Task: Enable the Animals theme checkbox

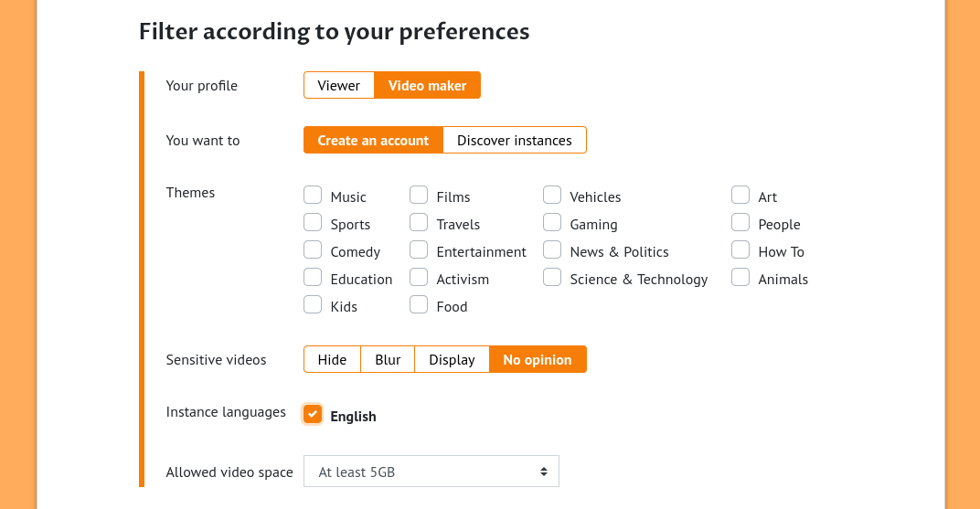Action: 740,277
